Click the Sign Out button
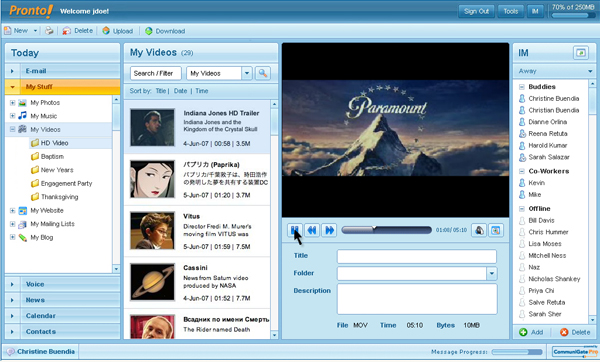 click(476, 11)
